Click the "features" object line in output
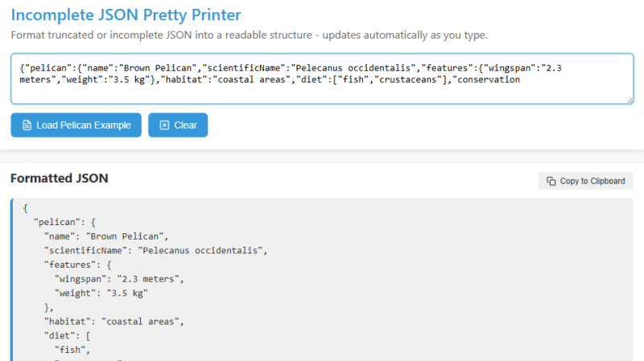 pyautogui.click(x=78, y=265)
